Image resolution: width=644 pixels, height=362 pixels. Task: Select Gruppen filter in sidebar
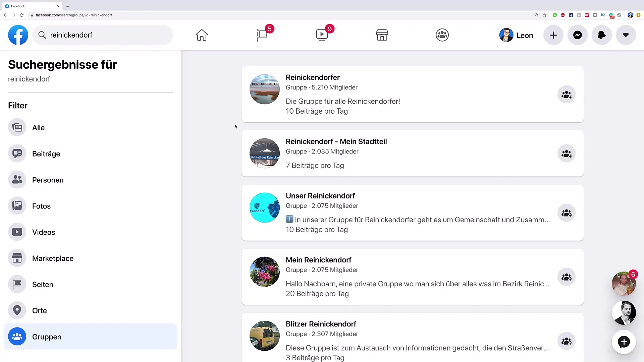[47, 337]
